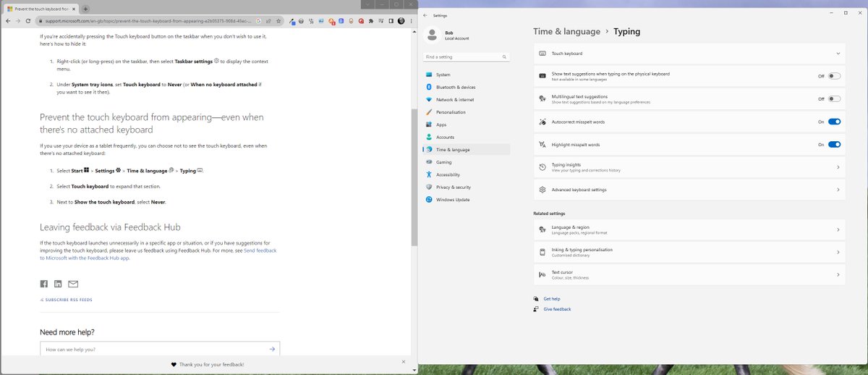
Task: Go forward in the Chrome browser
Action: click(18, 21)
